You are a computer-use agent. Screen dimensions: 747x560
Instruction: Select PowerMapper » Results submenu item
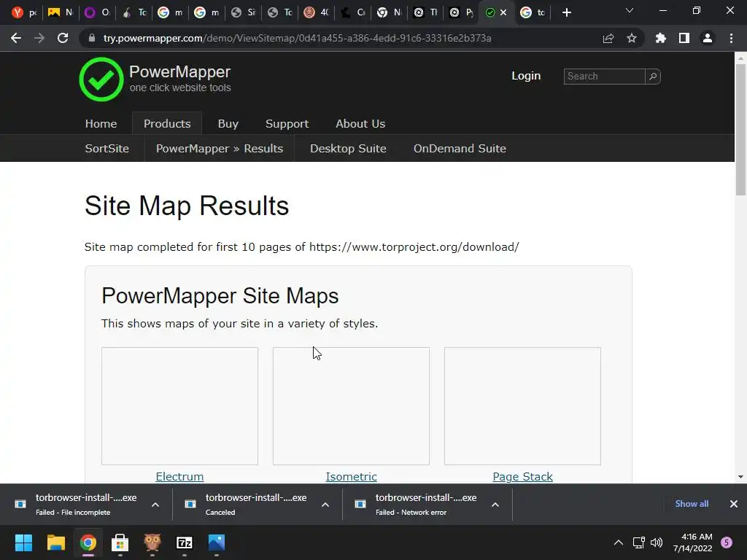pos(220,149)
